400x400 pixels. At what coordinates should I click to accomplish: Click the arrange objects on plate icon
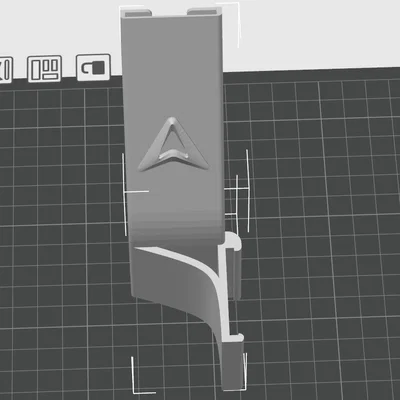tap(45, 69)
